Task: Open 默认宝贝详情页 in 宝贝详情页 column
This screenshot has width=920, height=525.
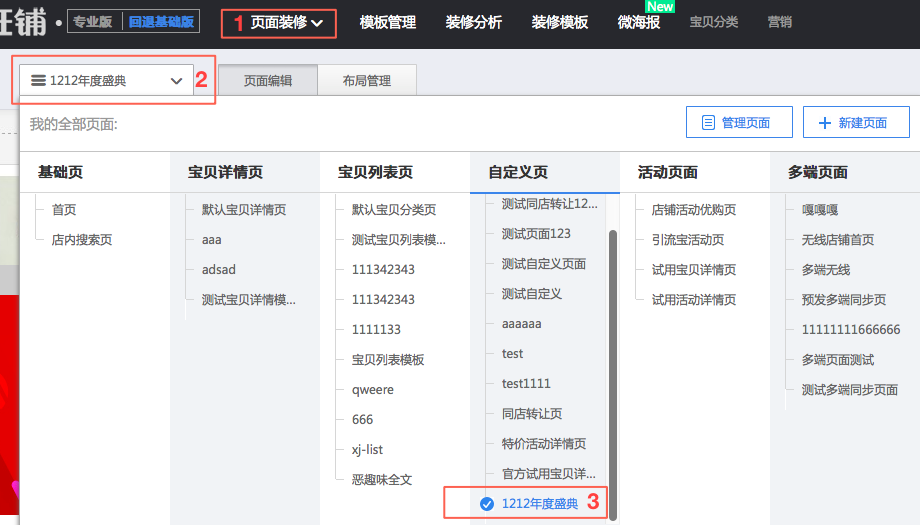Action: 243,210
